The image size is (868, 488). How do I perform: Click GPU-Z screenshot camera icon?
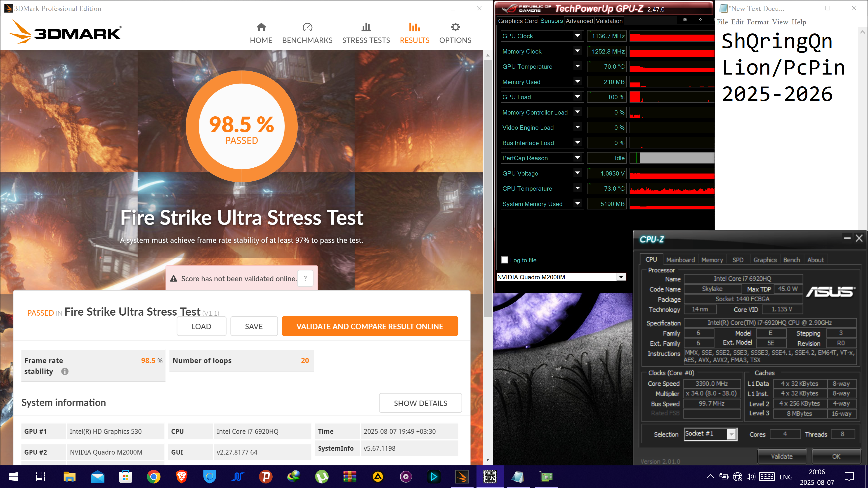pos(685,19)
